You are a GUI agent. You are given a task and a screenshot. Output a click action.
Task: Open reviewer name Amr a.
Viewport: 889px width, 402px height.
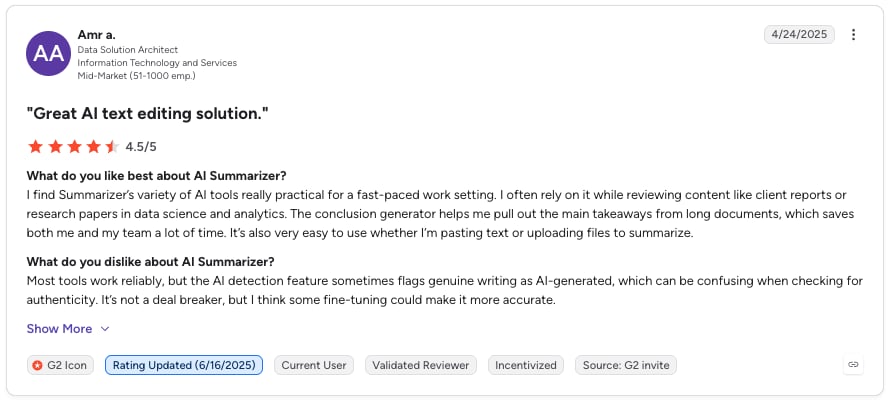(96, 35)
